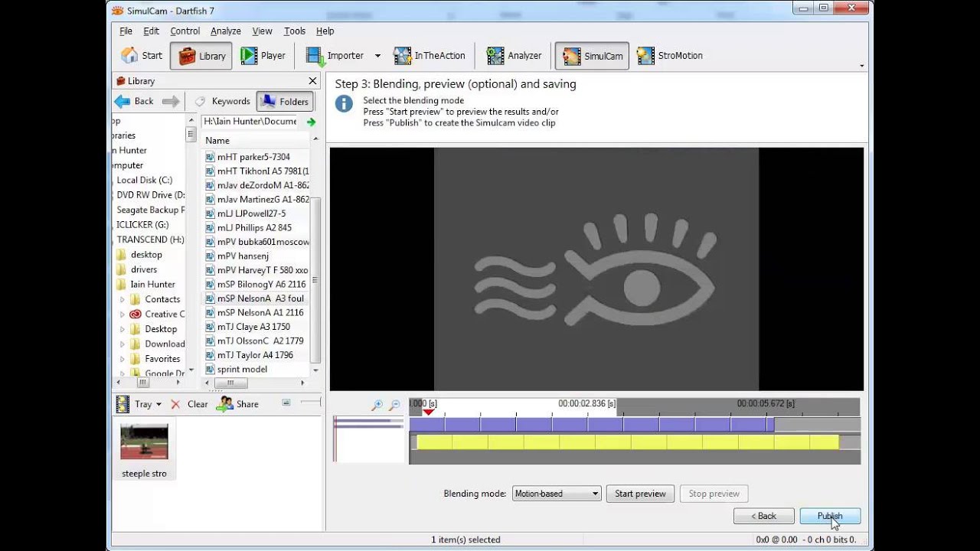Switch Library to Folders view

tap(285, 101)
